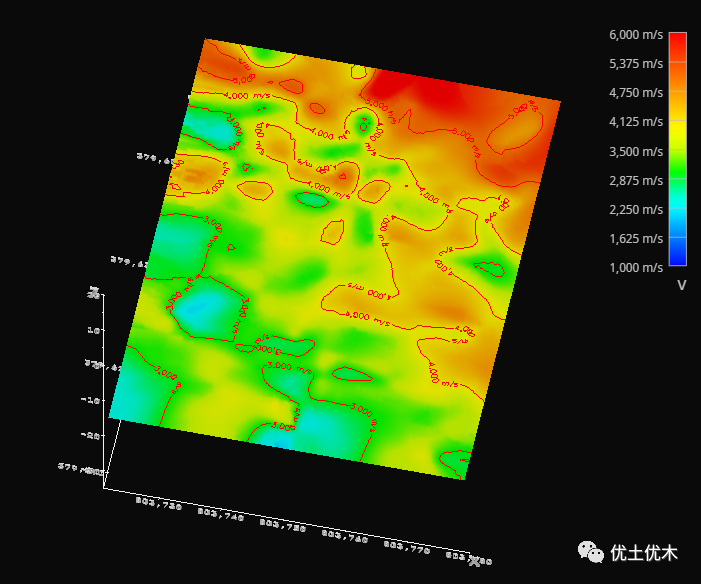Screen dimensions: 701x584
Task: Select the 6,000 m/s legend label
Action: [636, 35]
